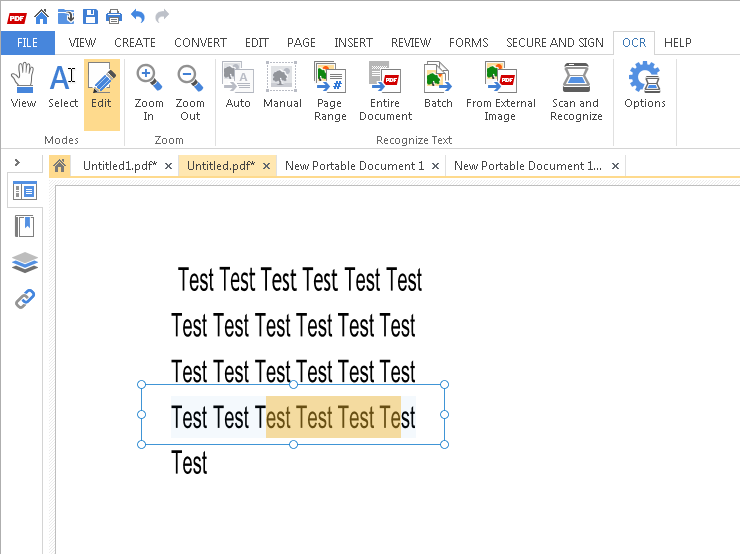
Task: Undo the last action with the blue arrow
Action: [x=138, y=17]
